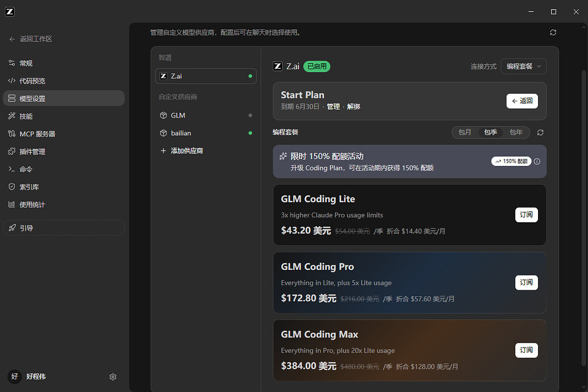Open MCP 服务器 settings
This screenshot has width=588, height=392.
pyautogui.click(x=64, y=134)
